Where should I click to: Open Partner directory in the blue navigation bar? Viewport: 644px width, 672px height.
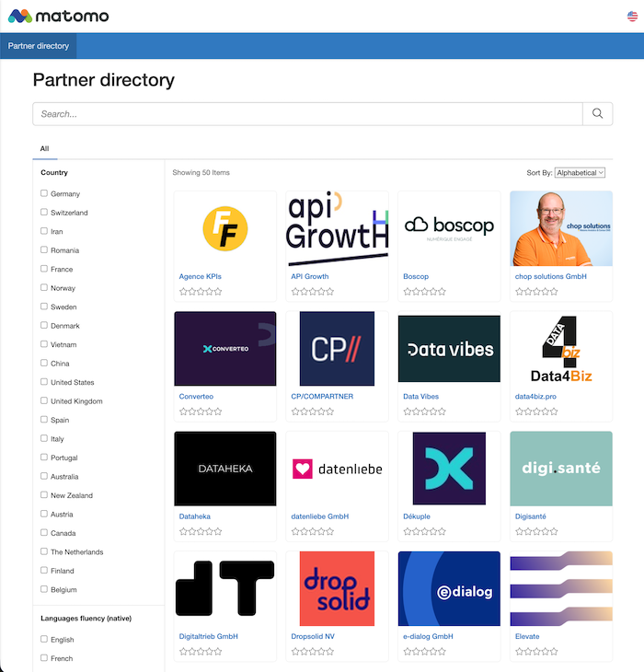pyautogui.click(x=39, y=45)
